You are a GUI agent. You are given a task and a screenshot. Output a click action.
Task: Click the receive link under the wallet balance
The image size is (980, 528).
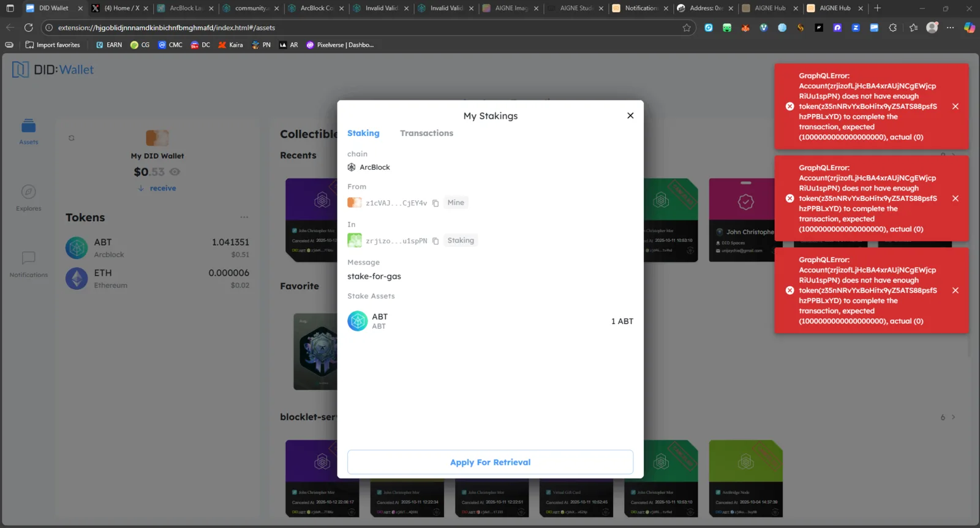click(x=157, y=189)
